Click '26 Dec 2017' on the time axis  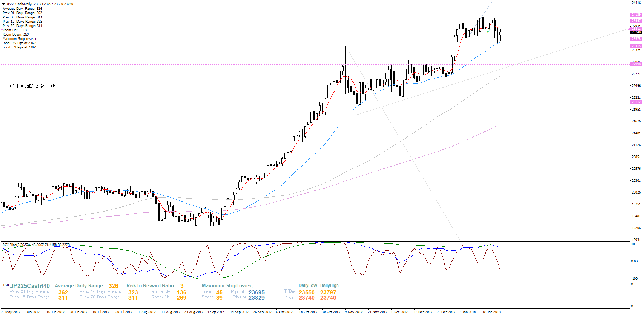446,312
